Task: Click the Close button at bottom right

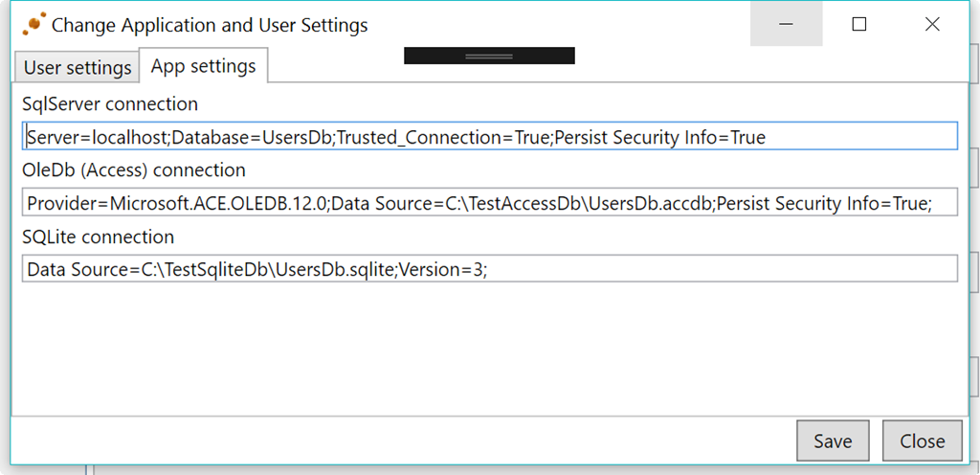Action: [922, 441]
